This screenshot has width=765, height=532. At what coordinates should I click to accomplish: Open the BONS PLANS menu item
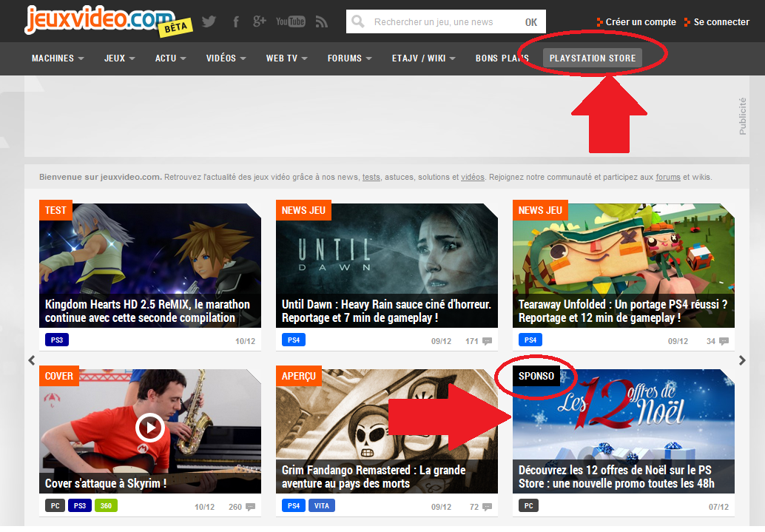(x=502, y=58)
